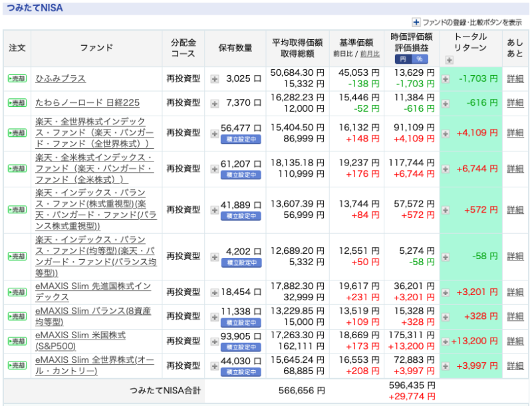532x406 pixels.
Task: Open 詳細 in the -58円 total return row
Action: click(x=515, y=256)
